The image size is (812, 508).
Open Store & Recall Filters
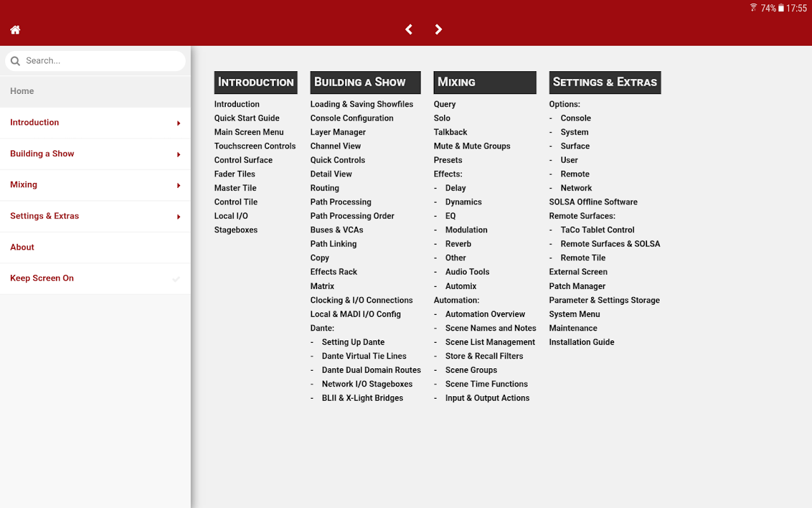484,356
